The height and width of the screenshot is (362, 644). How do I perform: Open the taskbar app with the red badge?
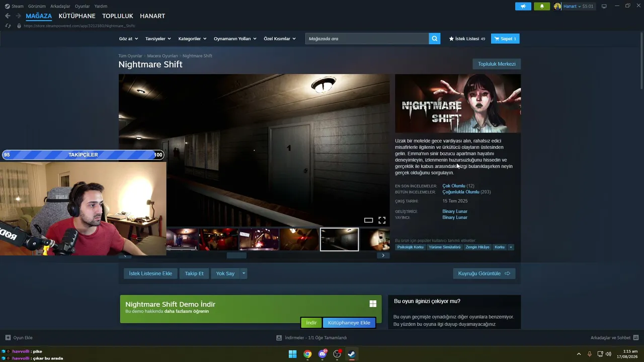coord(337,354)
